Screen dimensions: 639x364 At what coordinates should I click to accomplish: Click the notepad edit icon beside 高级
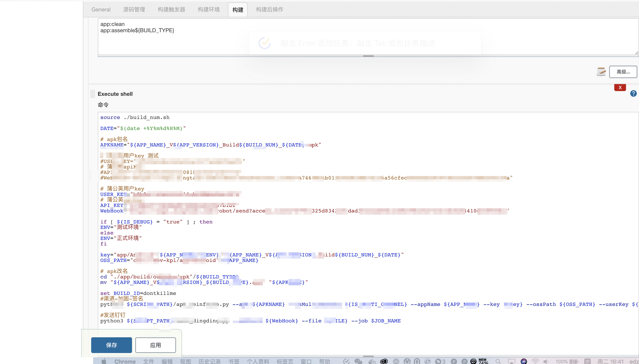tap(601, 72)
